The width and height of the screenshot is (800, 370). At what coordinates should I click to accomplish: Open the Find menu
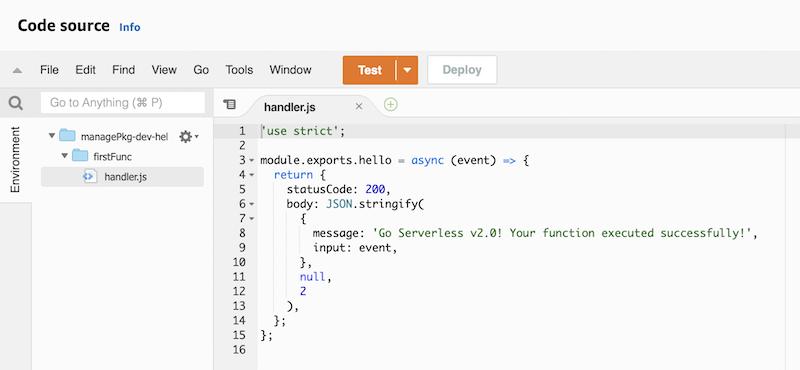[123, 70]
